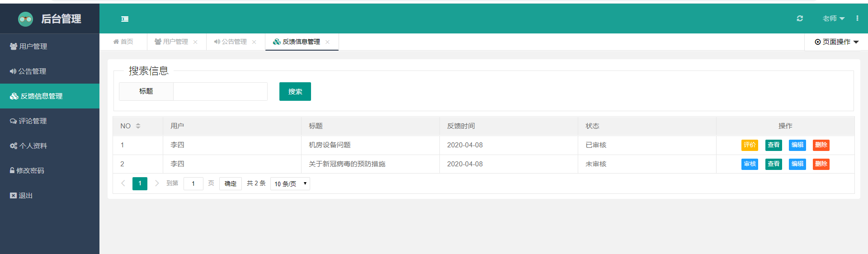Close the 用户管理 tab
Screen dimensions: 868x254
coord(195,42)
